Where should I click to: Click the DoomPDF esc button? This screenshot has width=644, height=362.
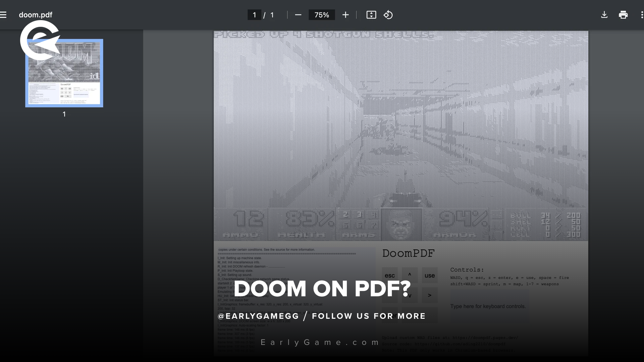[390, 275]
